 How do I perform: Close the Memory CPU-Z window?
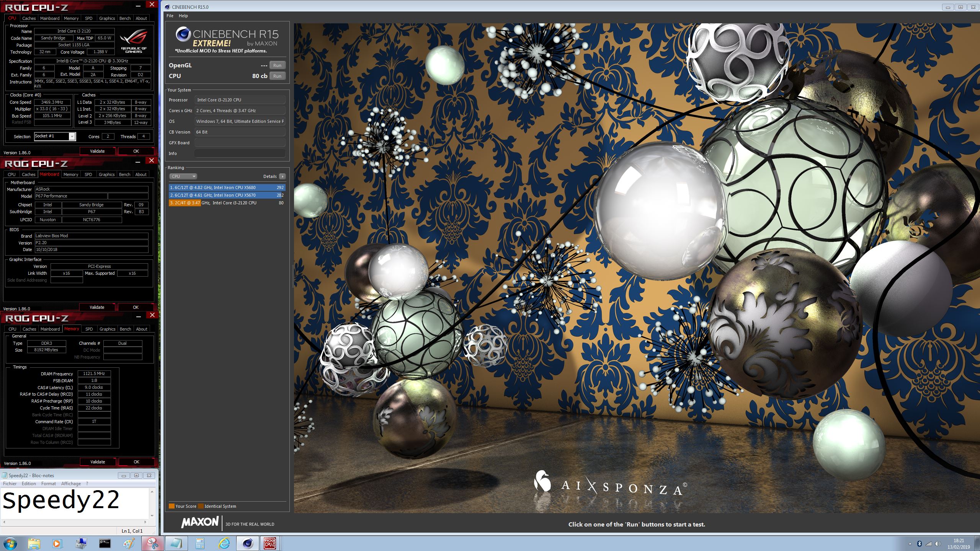[152, 315]
